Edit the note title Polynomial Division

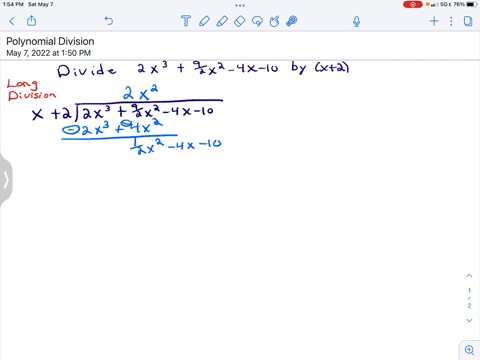coord(50,41)
